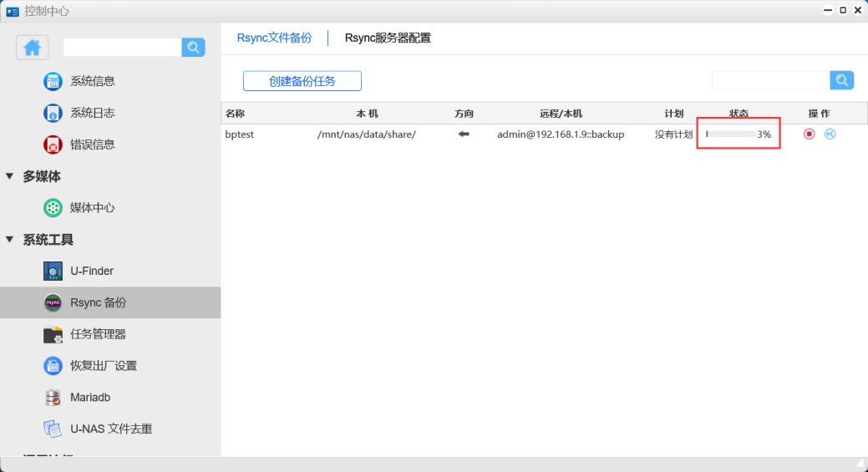This screenshot has height=472, width=868.
Task: Click the 本机 column header
Action: [x=367, y=114]
